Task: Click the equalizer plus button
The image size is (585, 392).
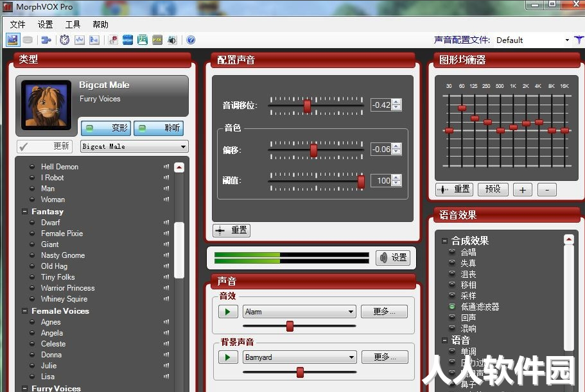Action: pos(522,190)
